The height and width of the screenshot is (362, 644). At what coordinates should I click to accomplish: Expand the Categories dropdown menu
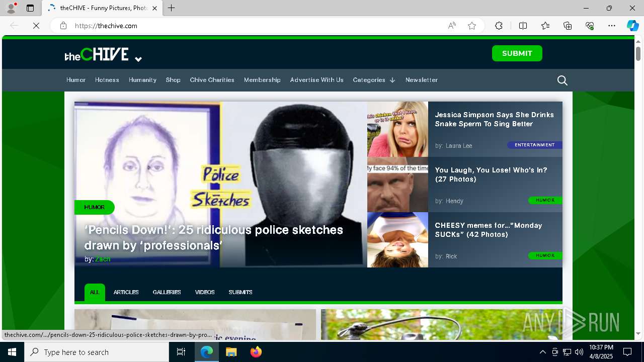pyautogui.click(x=374, y=80)
